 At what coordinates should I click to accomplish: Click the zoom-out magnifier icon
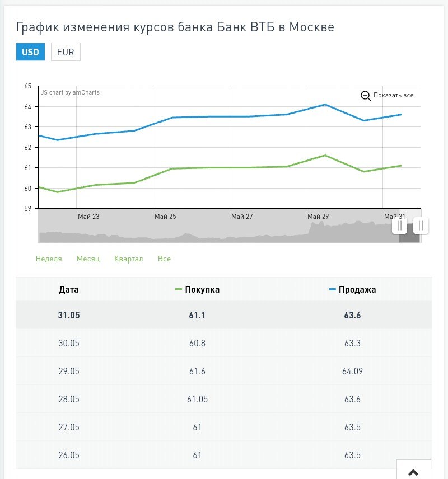366,96
